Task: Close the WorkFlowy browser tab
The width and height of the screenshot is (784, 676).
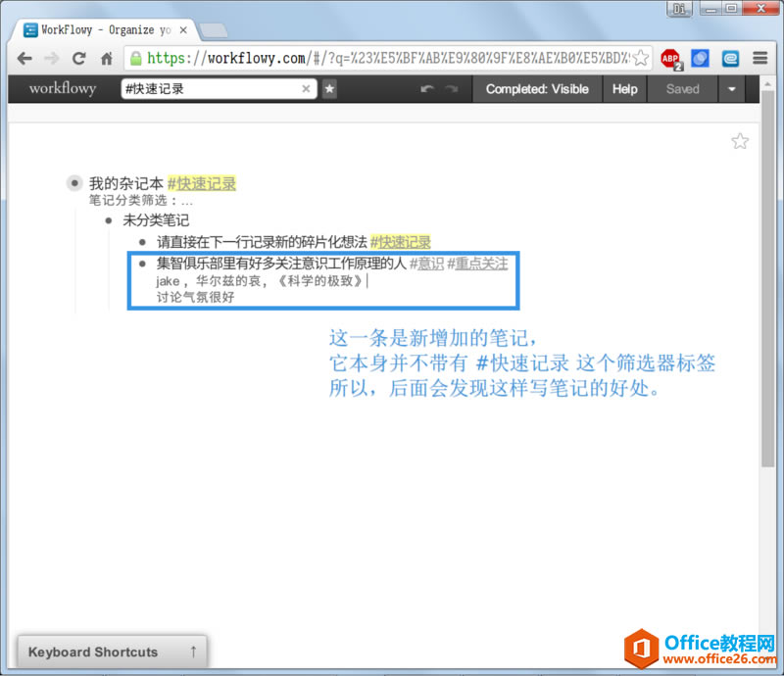Action: coord(183,30)
